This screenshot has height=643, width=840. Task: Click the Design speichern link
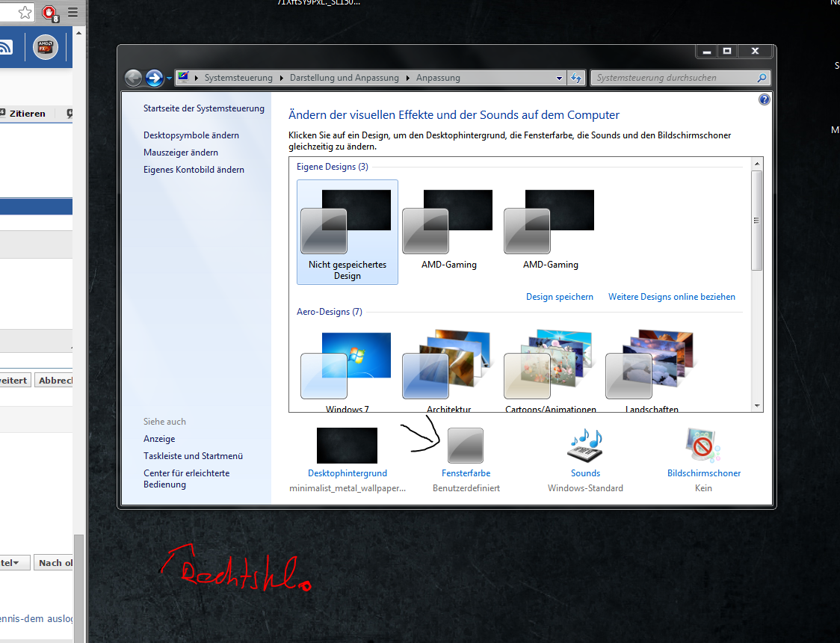pos(559,296)
